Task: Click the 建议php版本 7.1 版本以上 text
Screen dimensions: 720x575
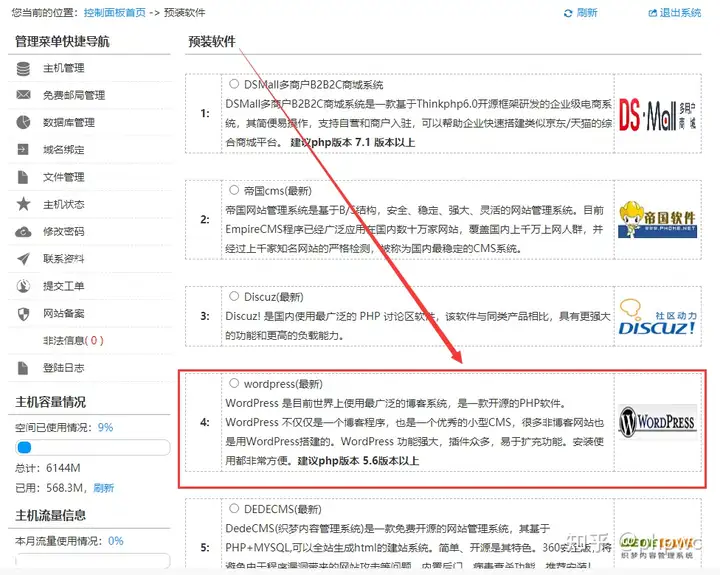Action: click(x=353, y=142)
